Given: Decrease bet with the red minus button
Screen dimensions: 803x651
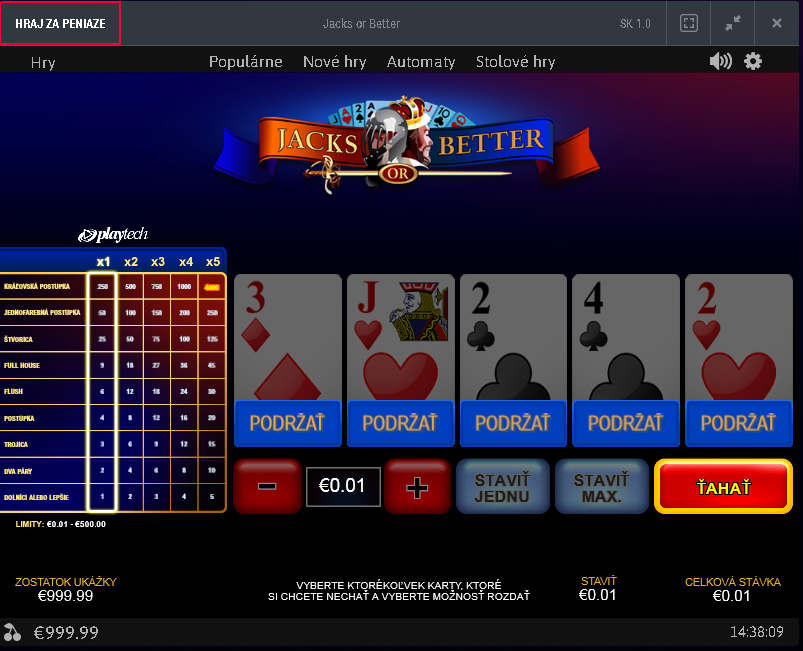Looking at the screenshot, I should pyautogui.click(x=267, y=486).
